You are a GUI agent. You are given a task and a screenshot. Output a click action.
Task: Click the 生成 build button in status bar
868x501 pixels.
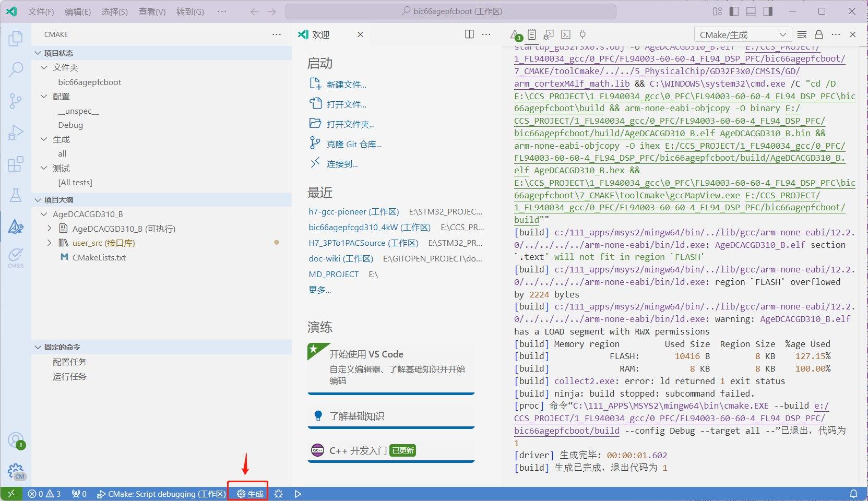tap(250, 494)
